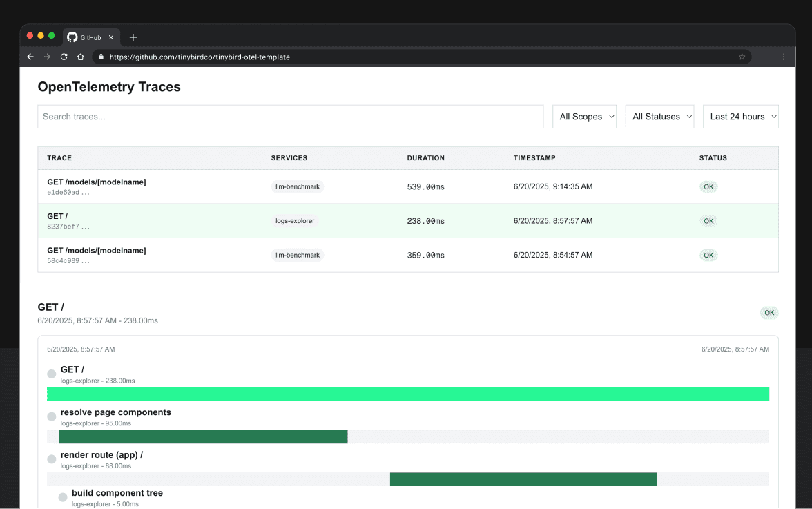Click llm-benchmark tag in the 8:54:57 AM row
Viewport: 812px width, 509px height.
point(297,255)
